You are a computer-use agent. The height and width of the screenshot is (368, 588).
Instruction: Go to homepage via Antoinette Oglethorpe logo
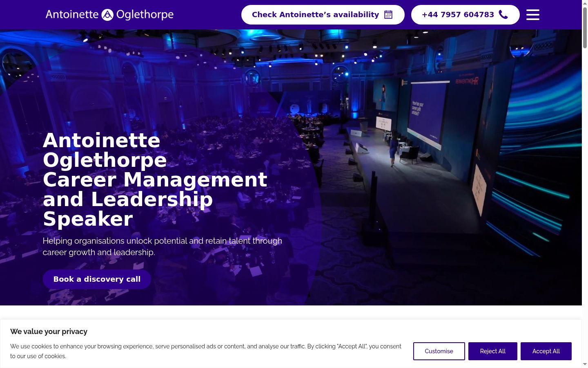tap(109, 15)
